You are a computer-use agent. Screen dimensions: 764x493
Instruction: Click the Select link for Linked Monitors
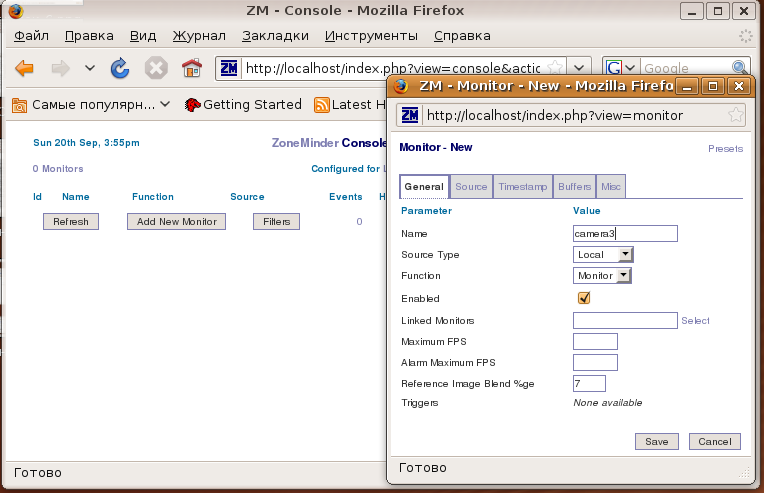[695, 321]
